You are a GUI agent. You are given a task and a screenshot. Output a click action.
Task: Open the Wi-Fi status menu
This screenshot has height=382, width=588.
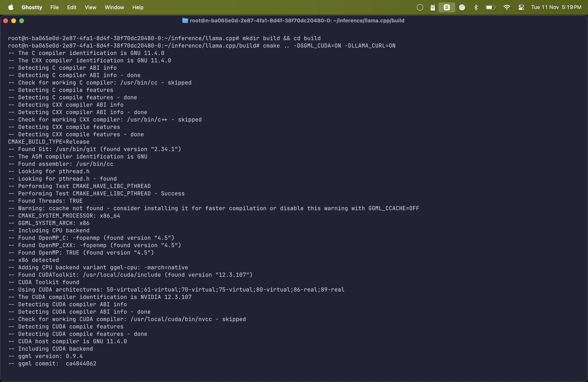tap(507, 7)
